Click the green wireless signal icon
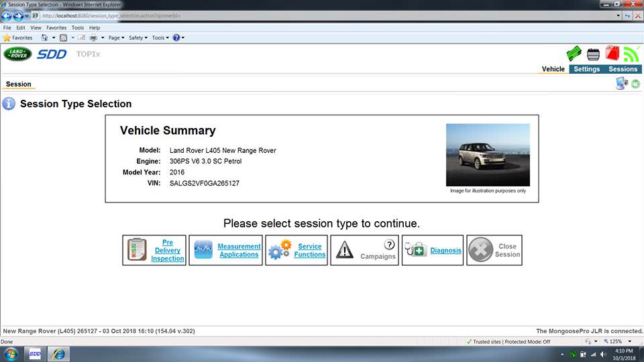This screenshot has height=362, width=644. tap(631, 54)
